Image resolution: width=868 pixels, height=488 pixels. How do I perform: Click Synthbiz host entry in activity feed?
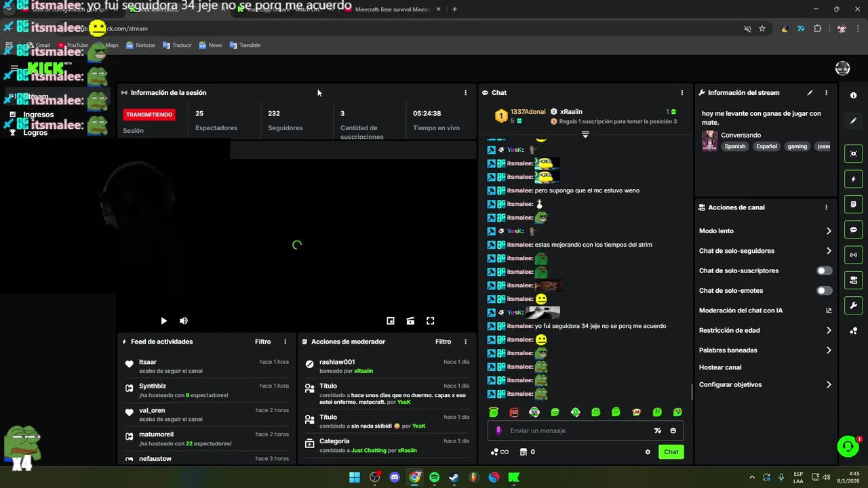coord(206,390)
